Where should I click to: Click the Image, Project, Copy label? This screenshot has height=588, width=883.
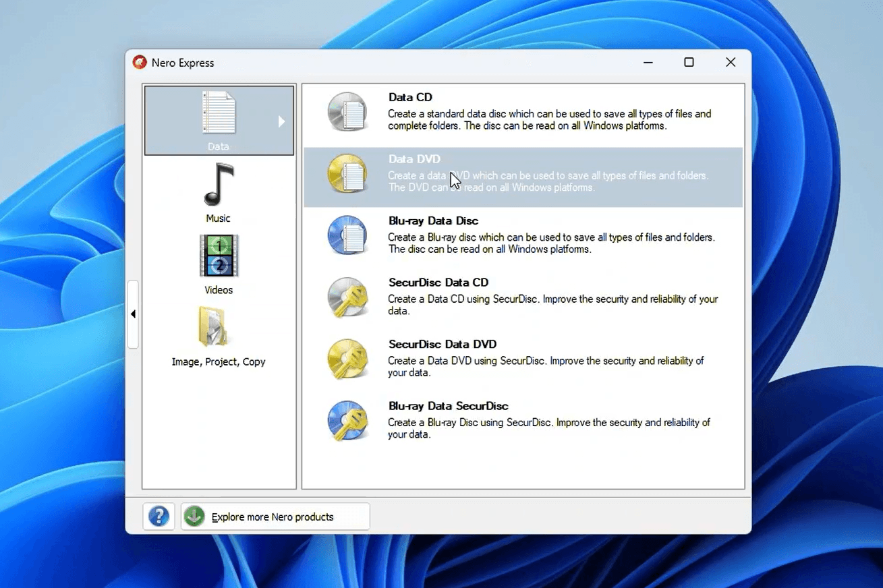click(x=219, y=362)
